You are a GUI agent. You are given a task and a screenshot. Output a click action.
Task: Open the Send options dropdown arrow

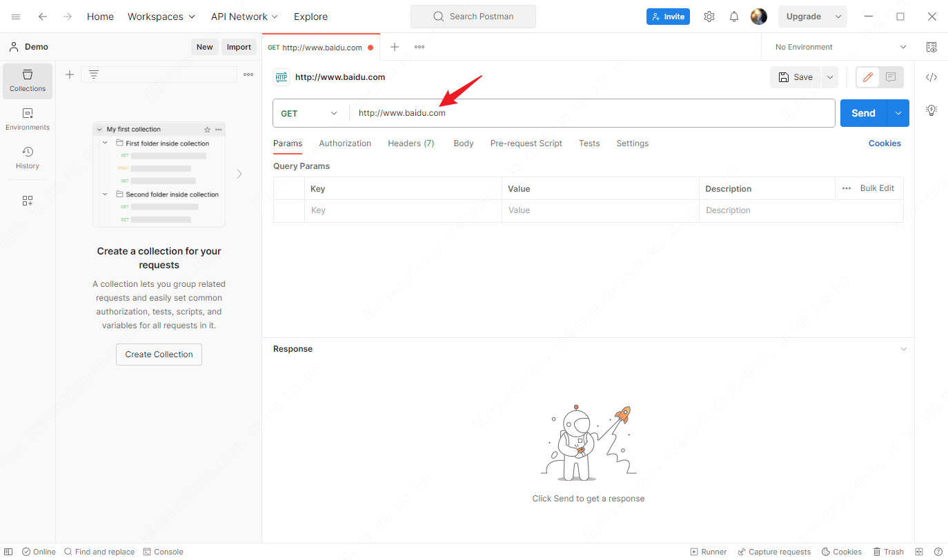pos(898,113)
